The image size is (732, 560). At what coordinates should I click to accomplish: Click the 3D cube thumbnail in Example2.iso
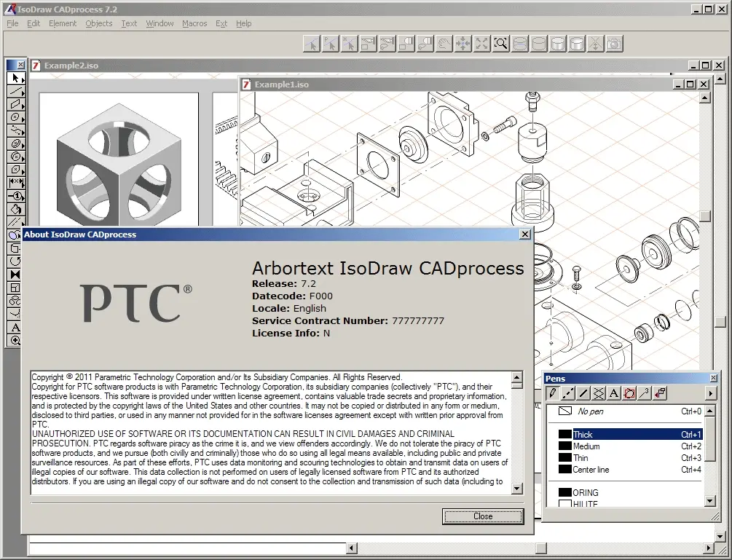click(x=119, y=159)
